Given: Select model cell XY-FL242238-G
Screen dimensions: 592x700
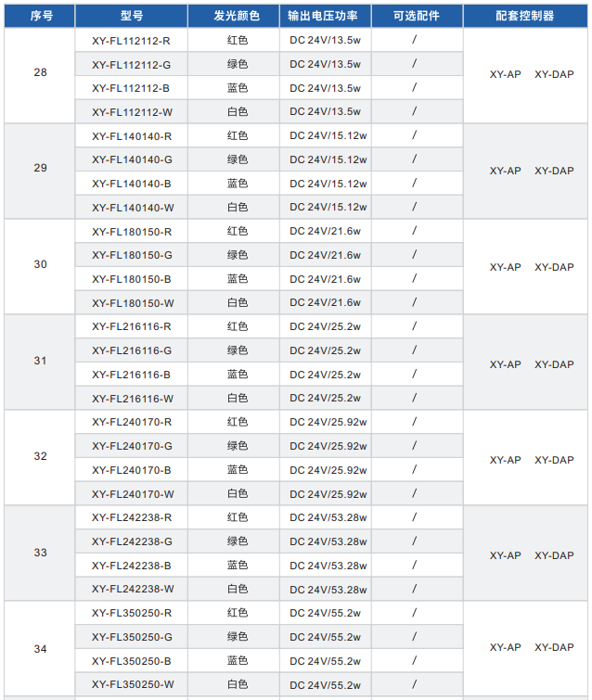Looking at the screenshot, I should click(x=132, y=541).
